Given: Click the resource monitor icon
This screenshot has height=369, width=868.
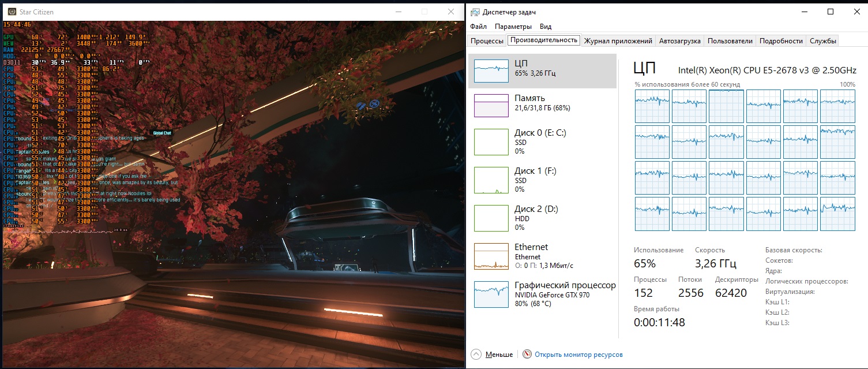Looking at the screenshot, I should click(527, 355).
